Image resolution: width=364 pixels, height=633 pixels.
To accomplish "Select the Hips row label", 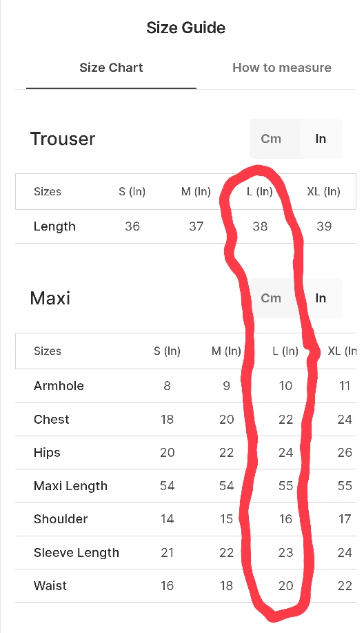I will coord(47,453).
